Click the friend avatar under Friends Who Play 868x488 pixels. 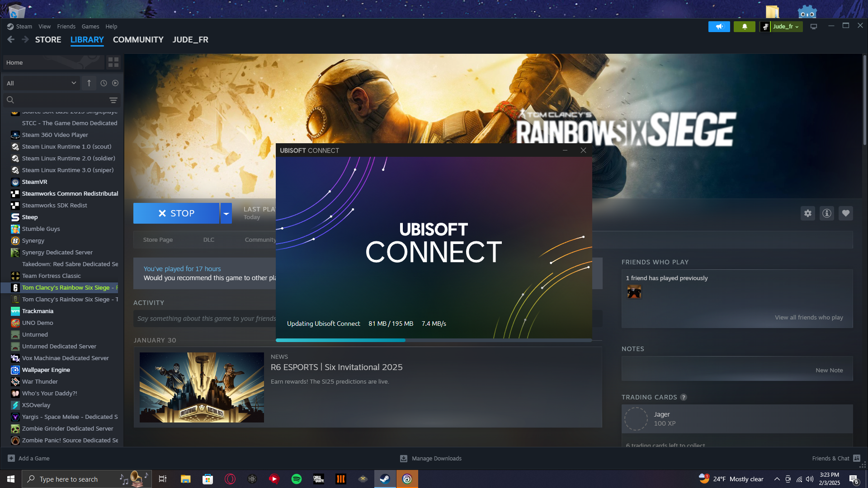coord(634,292)
